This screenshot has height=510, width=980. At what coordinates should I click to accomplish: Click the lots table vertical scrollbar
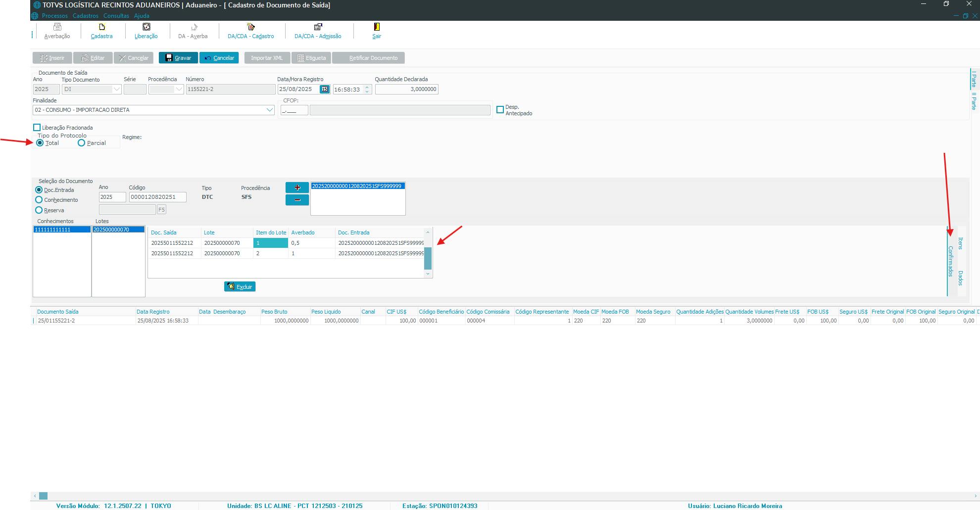[428, 258]
